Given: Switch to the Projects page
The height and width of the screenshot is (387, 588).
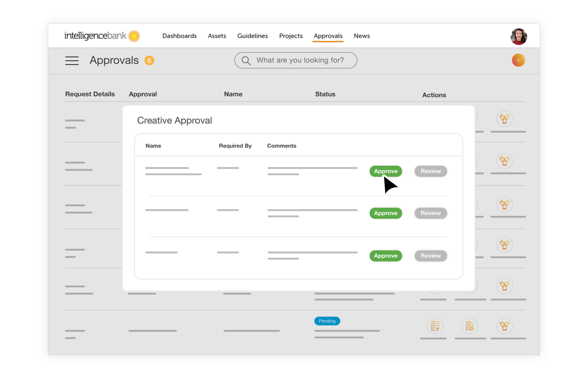Looking at the screenshot, I should click(291, 36).
